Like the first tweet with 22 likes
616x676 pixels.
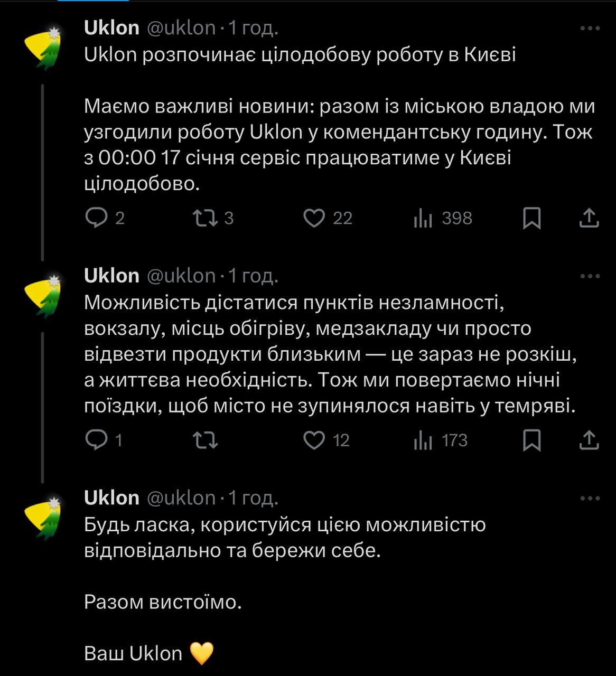(314, 218)
